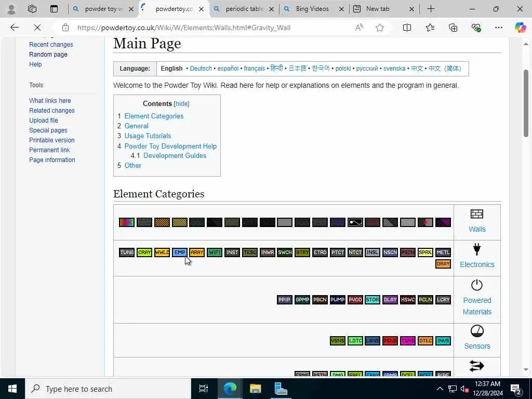
Task: Open the DTEC sensor icon
Action: (x=425, y=341)
